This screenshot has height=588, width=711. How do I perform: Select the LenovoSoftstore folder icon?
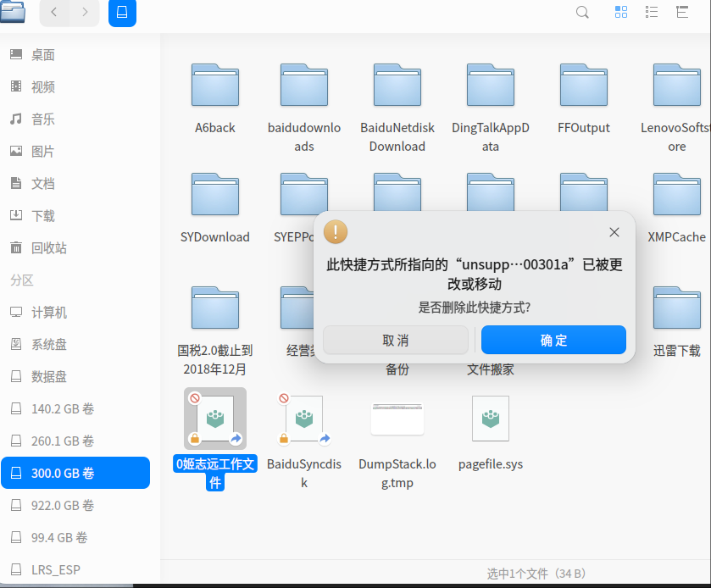(677, 86)
